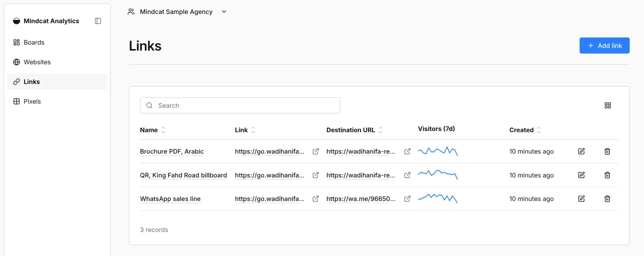Open external short link for QR billboard row

pos(316,175)
